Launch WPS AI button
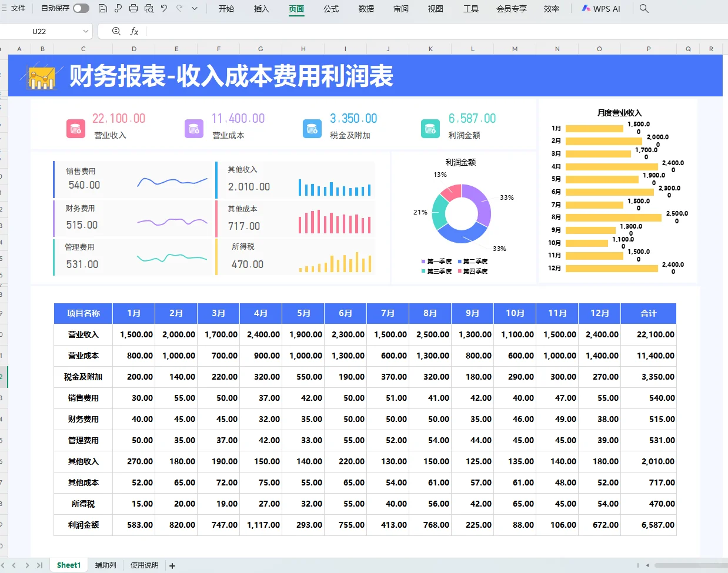Image resolution: width=728 pixels, height=573 pixels. (601, 9)
